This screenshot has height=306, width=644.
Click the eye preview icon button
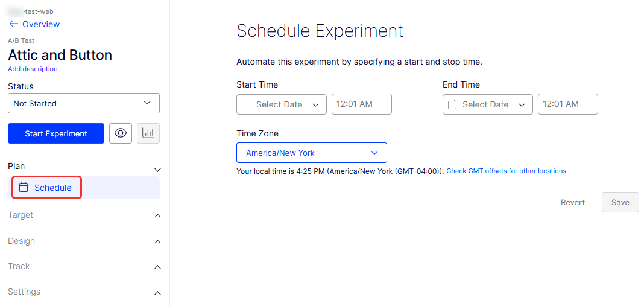tap(120, 133)
